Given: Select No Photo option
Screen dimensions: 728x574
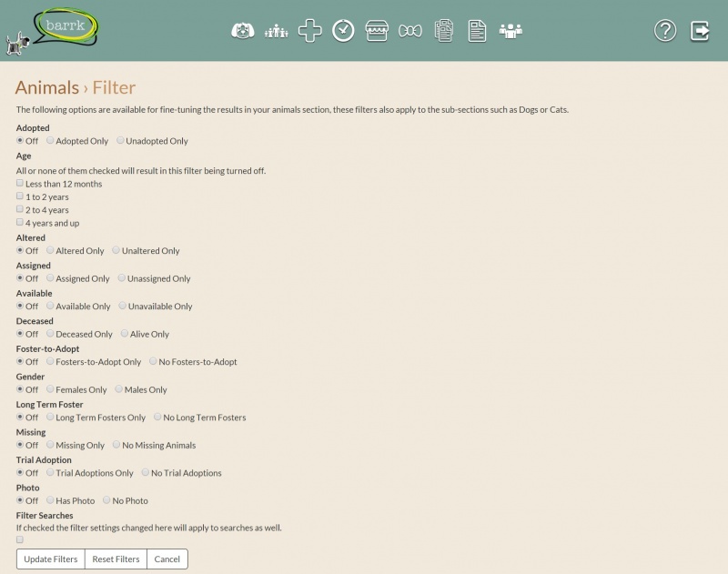Looking at the screenshot, I should pos(106,499).
